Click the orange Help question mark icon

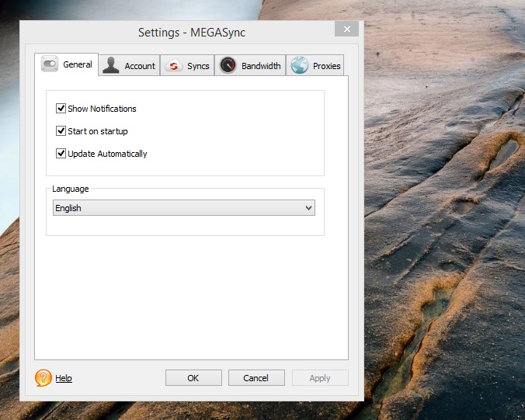coord(43,378)
